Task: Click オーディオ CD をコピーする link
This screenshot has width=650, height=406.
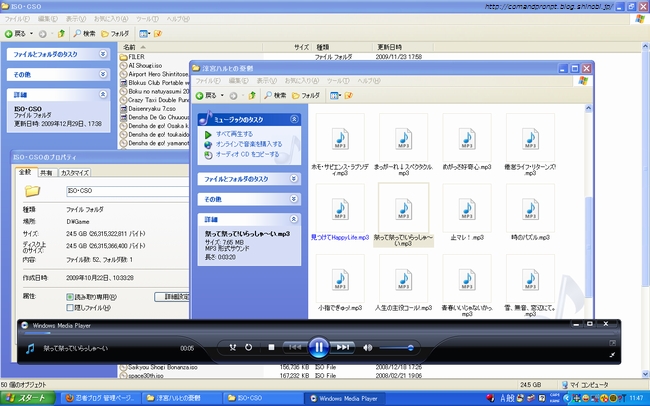Action: pyautogui.click(x=247, y=154)
